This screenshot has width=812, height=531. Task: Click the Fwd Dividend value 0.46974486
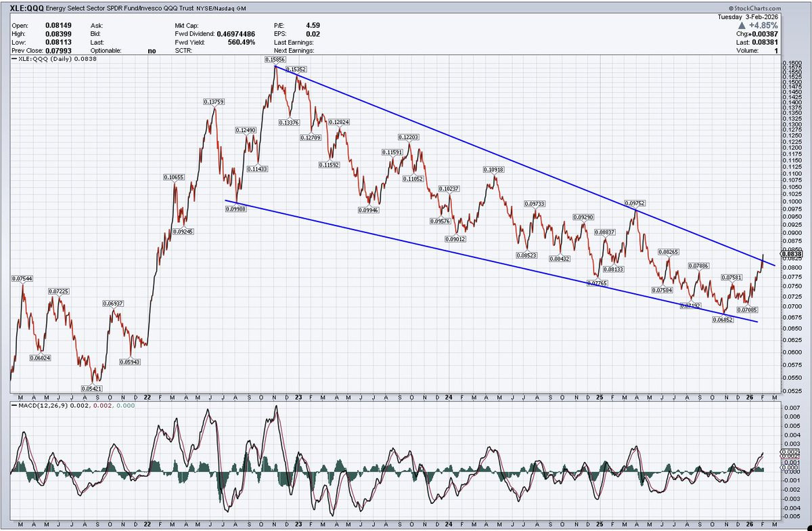(235, 33)
